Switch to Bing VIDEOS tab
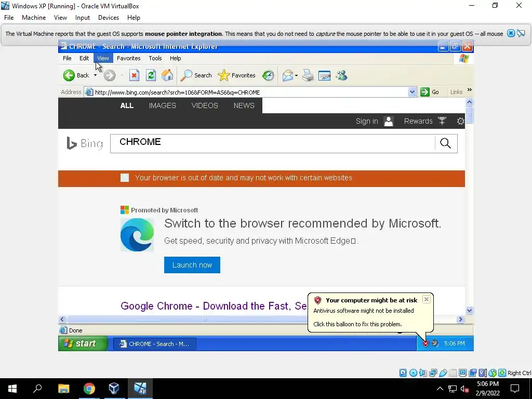 tap(205, 105)
